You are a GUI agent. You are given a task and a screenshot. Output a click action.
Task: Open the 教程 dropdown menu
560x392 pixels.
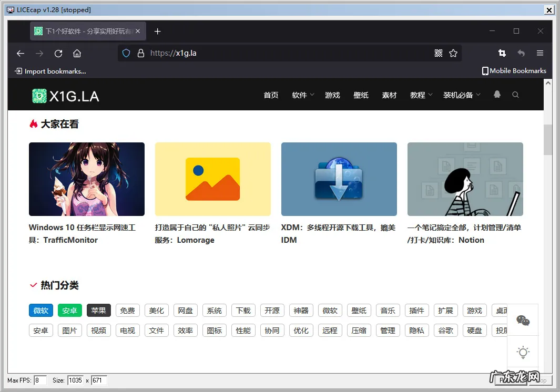(x=421, y=95)
